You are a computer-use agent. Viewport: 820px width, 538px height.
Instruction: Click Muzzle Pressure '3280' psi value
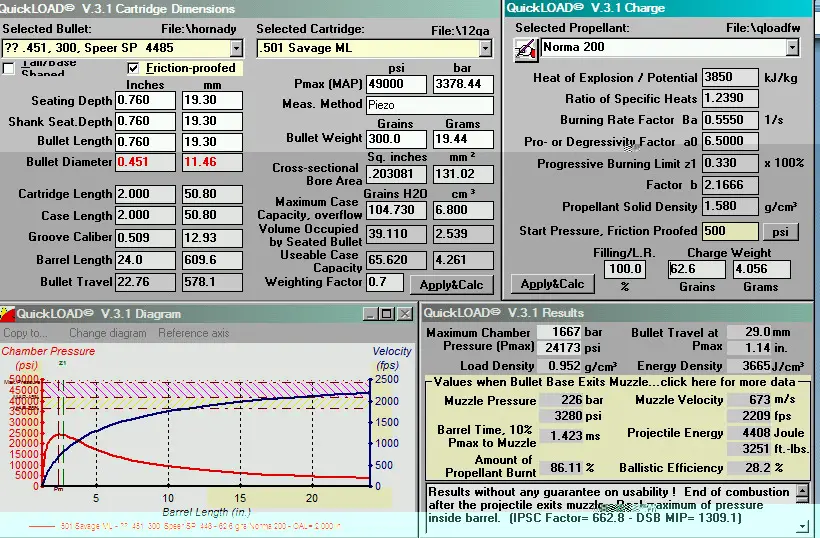coord(560,416)
